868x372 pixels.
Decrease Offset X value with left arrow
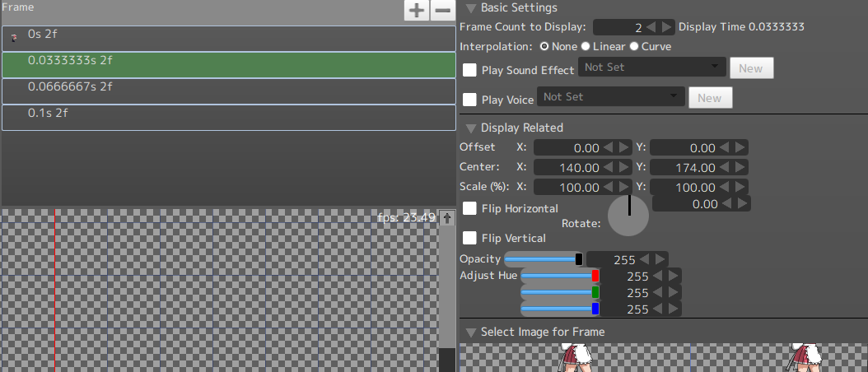(x=609, y=147)
